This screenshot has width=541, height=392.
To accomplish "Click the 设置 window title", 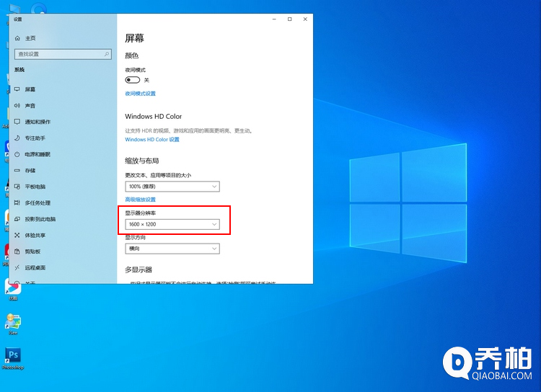I will click(17, 19).
